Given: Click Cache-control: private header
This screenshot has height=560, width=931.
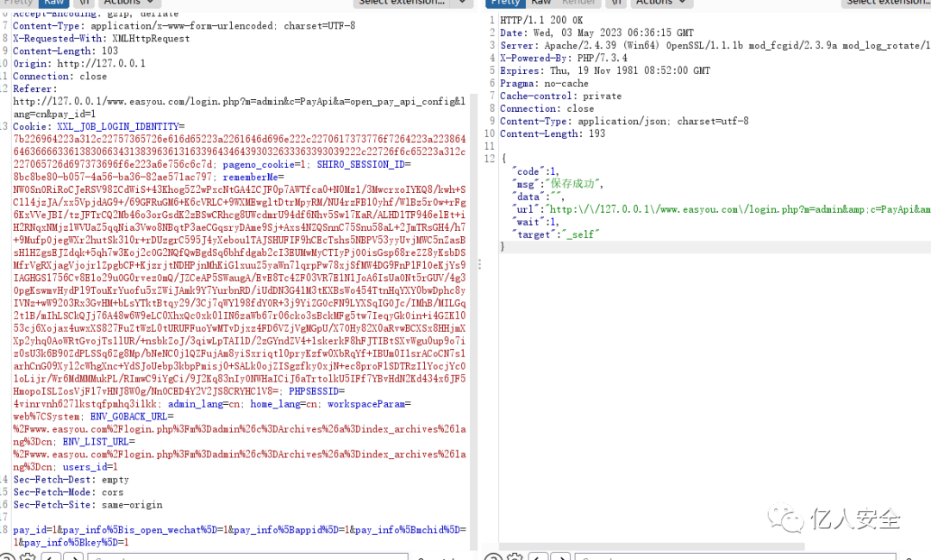Looking at the screenshot, I should tap(560, 96).
